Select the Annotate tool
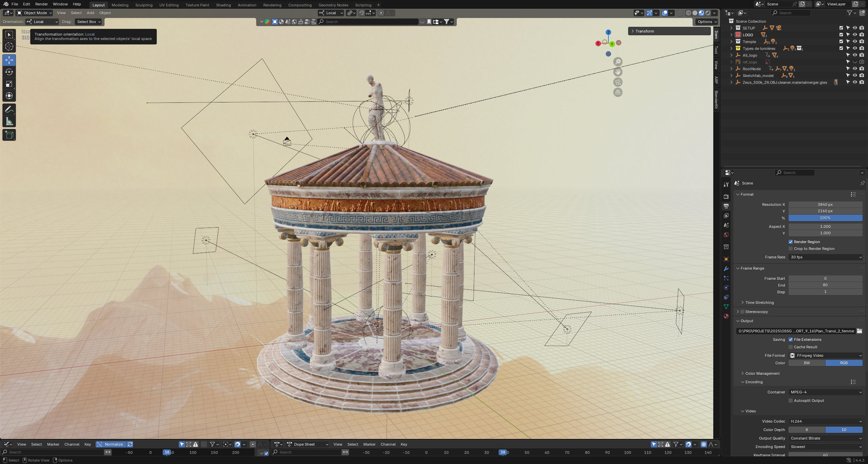This screenshot has width=868, height=464. [9, 109]
